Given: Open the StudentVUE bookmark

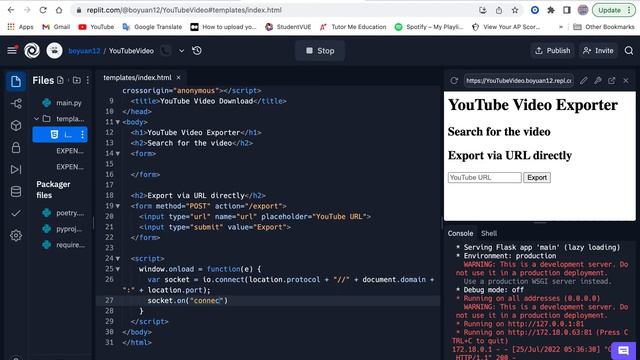Looking at the screenshot, I should (288, 27).
